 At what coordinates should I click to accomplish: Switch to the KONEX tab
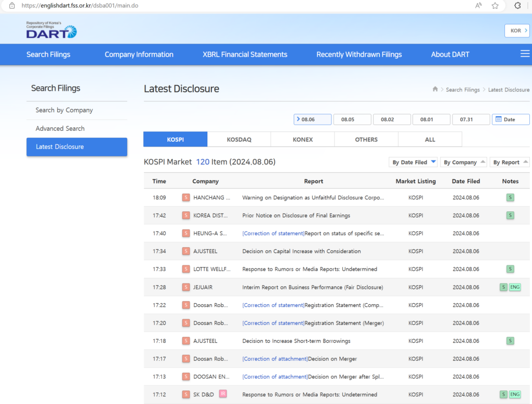[303, 139]
